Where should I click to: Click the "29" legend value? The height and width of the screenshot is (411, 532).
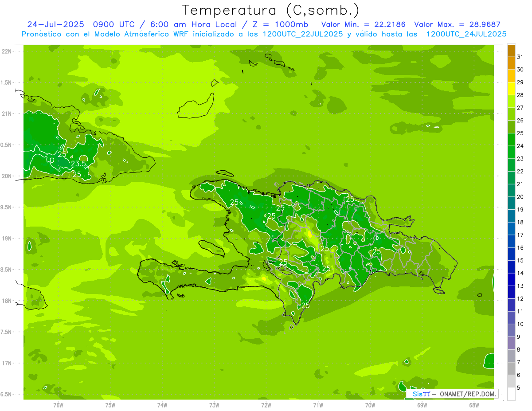520,82
